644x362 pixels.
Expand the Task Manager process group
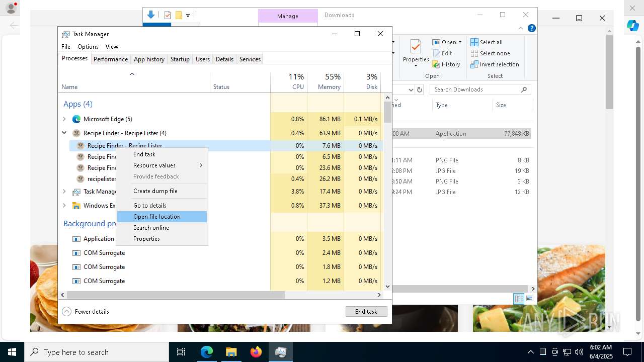click(64, 192)
